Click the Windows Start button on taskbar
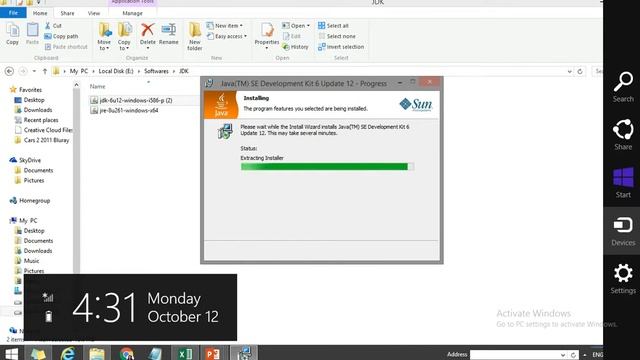This screenshot has height=360, width=640. (11, 353)
